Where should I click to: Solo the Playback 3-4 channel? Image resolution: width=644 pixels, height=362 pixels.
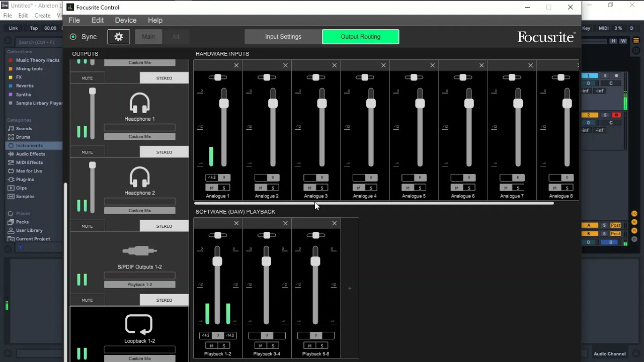click(x=273, y=346)
